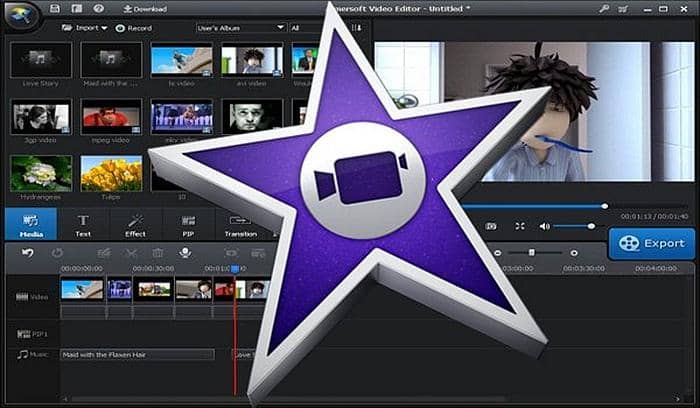The width and height of the screenshot is (700, 408).
Task: Mute the preview volume speaker icon
Action: tap(544, 226)
